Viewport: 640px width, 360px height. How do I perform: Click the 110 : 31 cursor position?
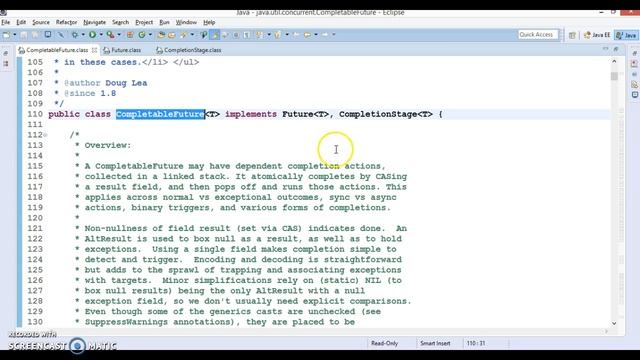tap(476, 343)
